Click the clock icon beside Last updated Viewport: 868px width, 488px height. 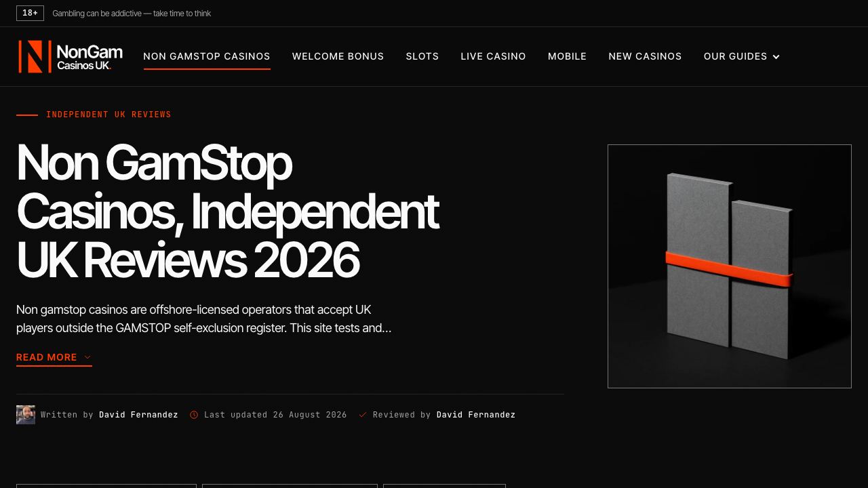[194, 415]
